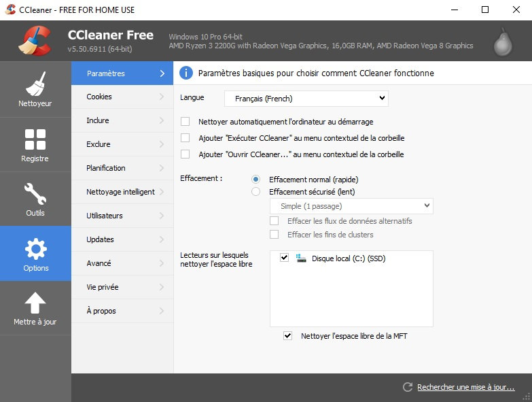Check Ajouter "Exécuter CCleaner" context menu option
This screenshot has height=402, width=532.
click(x=185, y=138)
